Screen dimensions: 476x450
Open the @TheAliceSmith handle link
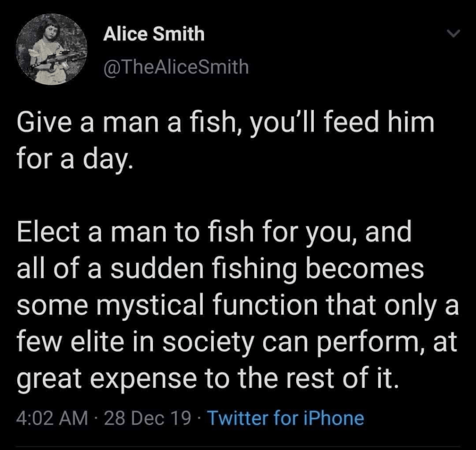[176, 68]
